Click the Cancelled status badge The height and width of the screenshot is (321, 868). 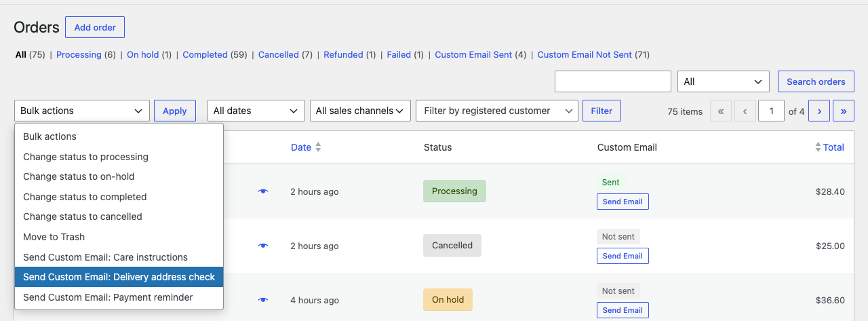(x=452, y=245)
